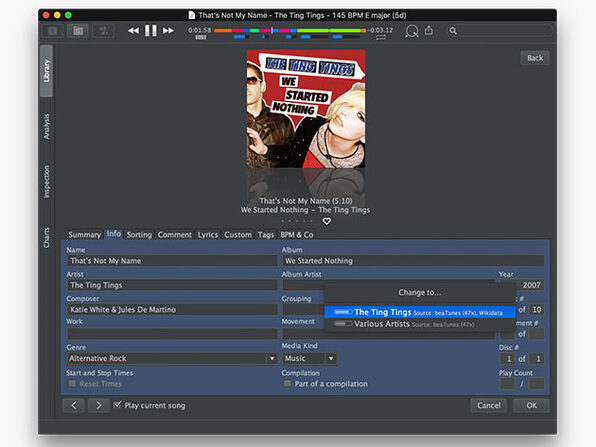Screen dimensions: 596x447
Task: Open the Lyrics tab
Action: click(208, 235)
